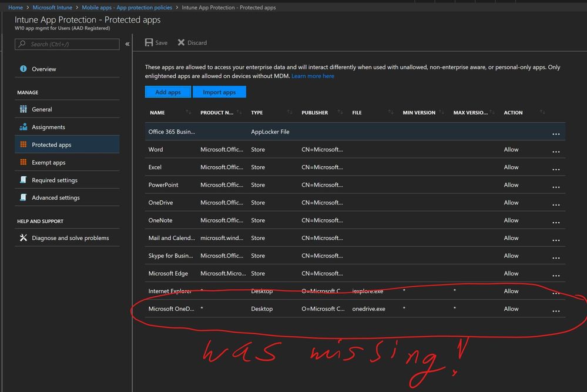Click the search magnifier icon

(22, 44)
